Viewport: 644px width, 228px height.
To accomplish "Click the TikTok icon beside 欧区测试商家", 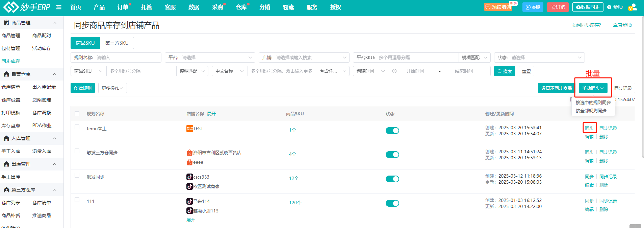I will tap(189, 186).
